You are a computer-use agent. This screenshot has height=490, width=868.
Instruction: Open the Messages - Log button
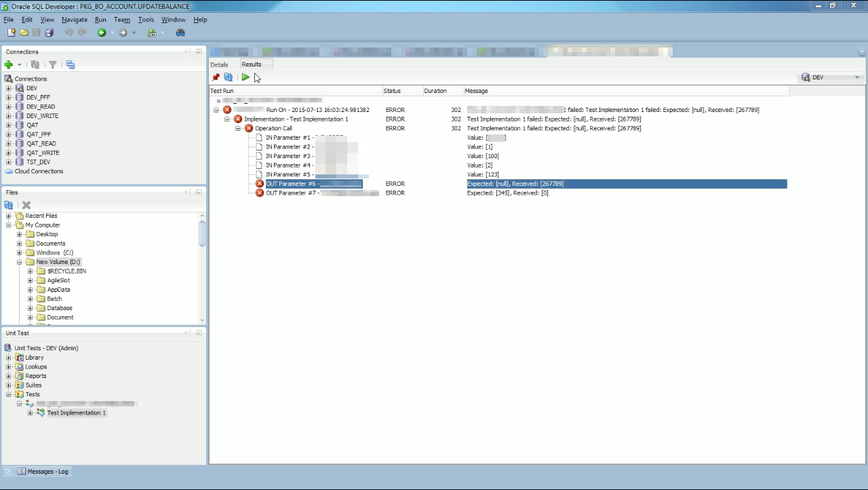click(43, 471)
